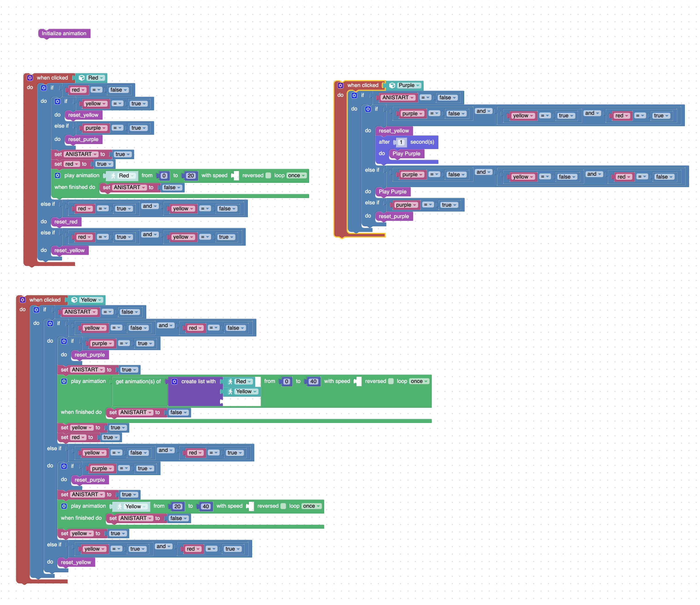Image resolution: width=700 pixels, height=605 pixels.
Task: Open 'loop once' dropdown in 0-to-40 list animation
Action: (419, 381)
